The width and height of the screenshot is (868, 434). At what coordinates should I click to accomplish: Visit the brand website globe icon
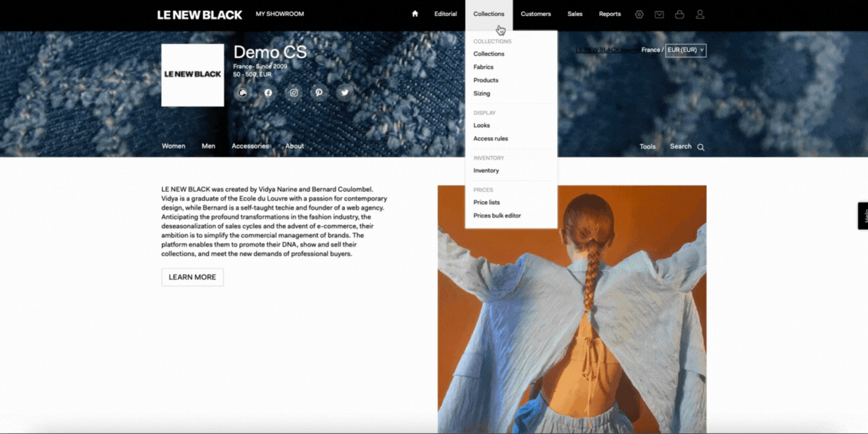[242, 93]
